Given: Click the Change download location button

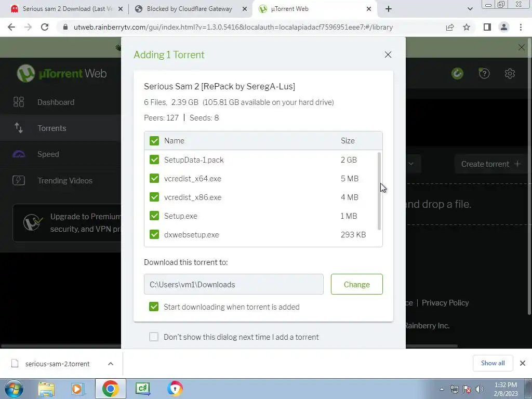Looking at the screenshot, I should pos(356,284).
